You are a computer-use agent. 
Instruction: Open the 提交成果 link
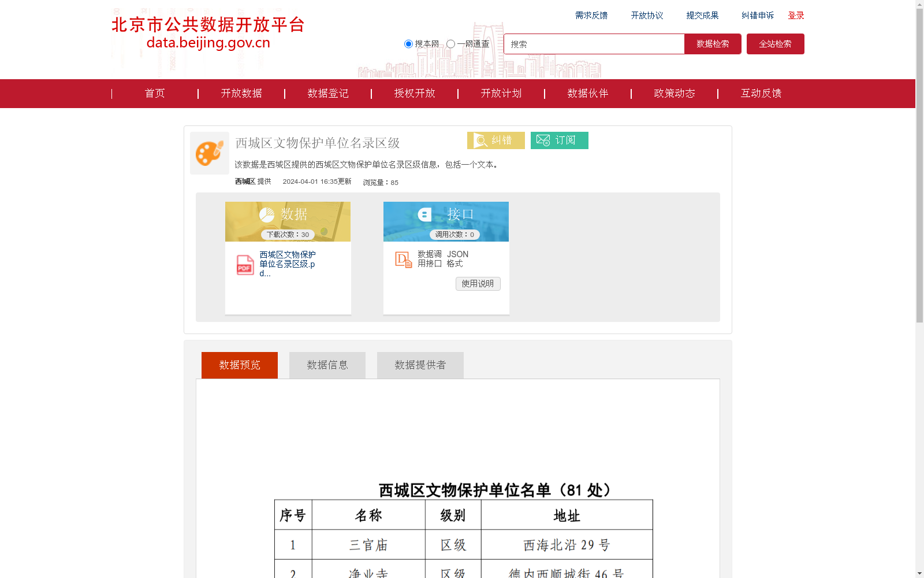tap(702, 16)
